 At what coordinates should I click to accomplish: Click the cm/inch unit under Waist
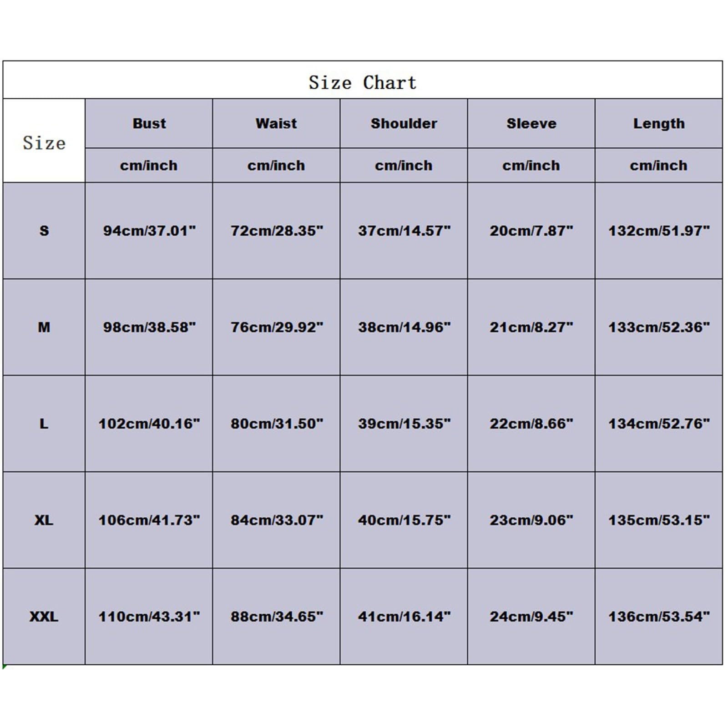point(276,165)
